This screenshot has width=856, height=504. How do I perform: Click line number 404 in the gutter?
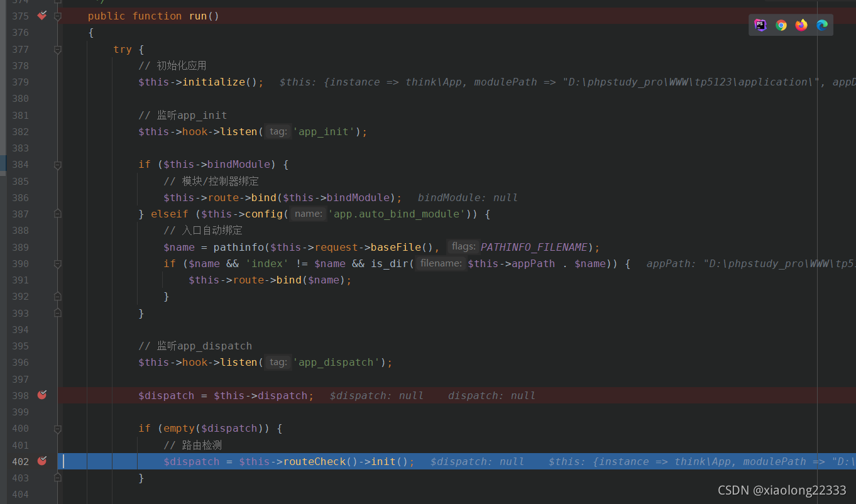pos(20,494)
